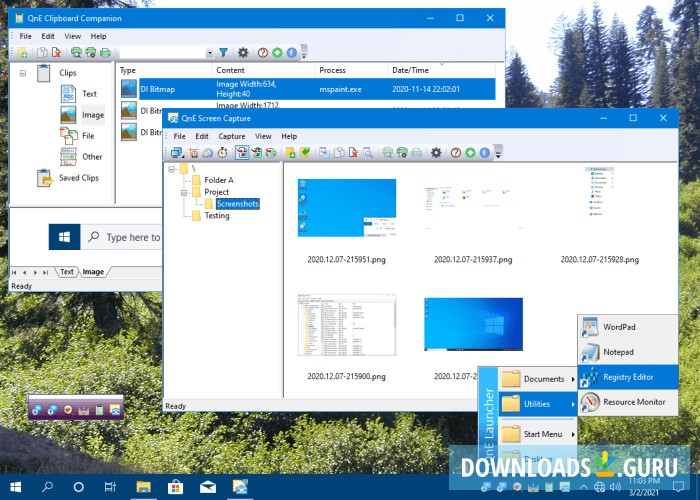The width and height of the screenshot is (700, 500).
Task: Click the Saved Clips icon
Action: (x=45, y=178)
